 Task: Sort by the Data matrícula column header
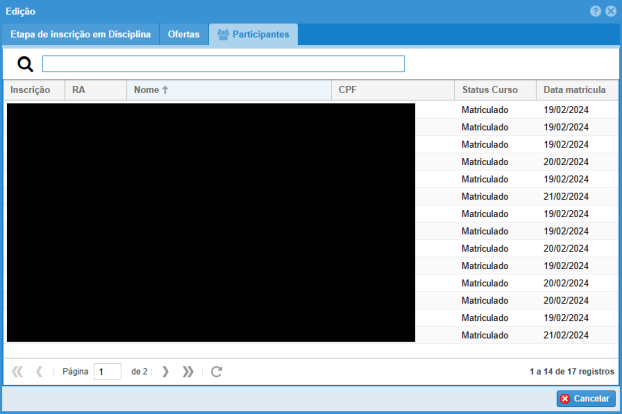pos(576,90)
